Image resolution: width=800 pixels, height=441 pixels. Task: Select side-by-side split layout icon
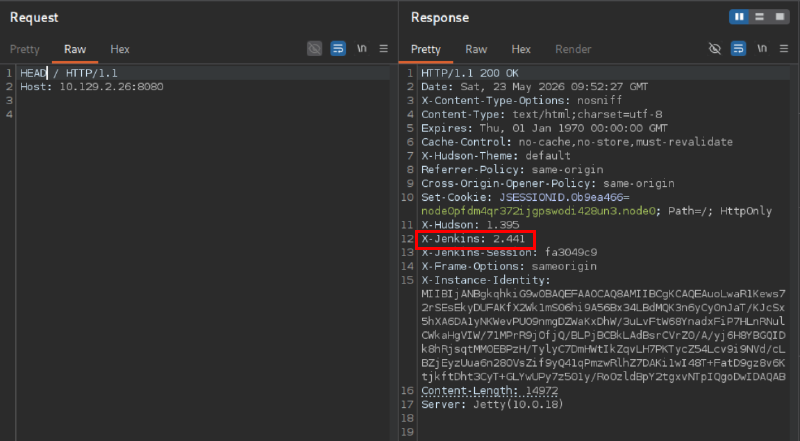(x=739, y=17)
